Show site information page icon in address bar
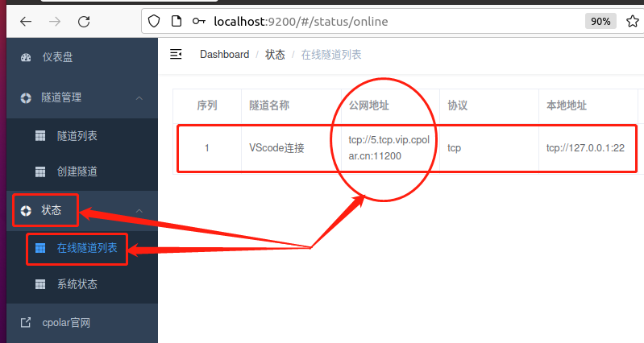The height and width of the screenshot is (343, 644). [177, 21]
